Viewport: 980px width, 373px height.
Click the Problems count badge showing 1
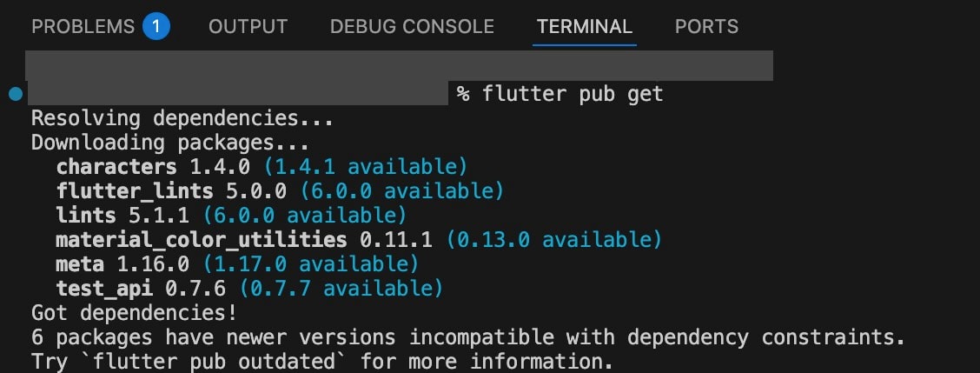[x=156, y=27]
